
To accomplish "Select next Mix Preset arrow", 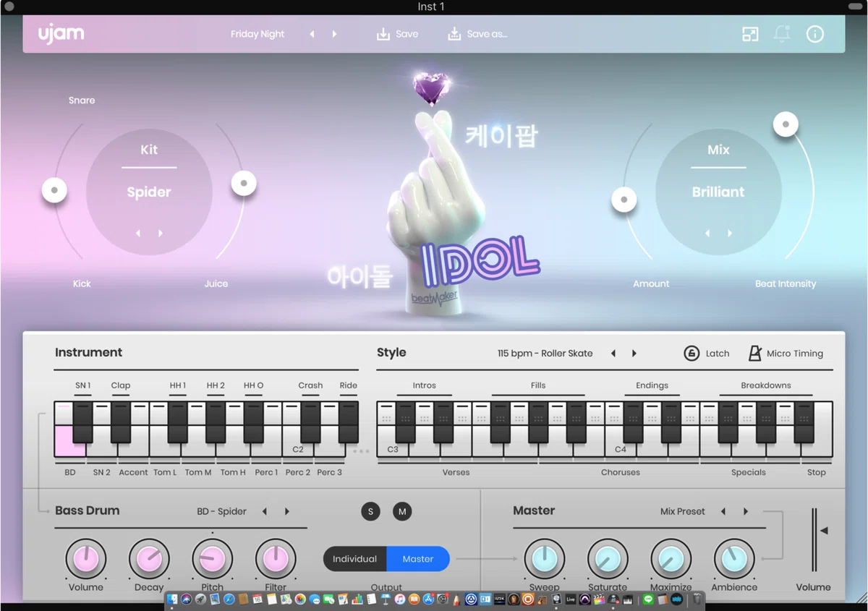I will [746, 511].
